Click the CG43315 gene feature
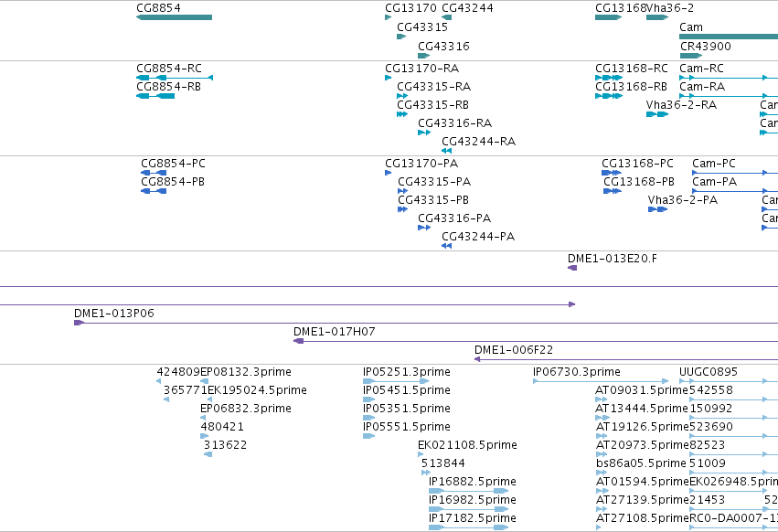The width and height of the screenshot is (778, 532). [401, 37]
